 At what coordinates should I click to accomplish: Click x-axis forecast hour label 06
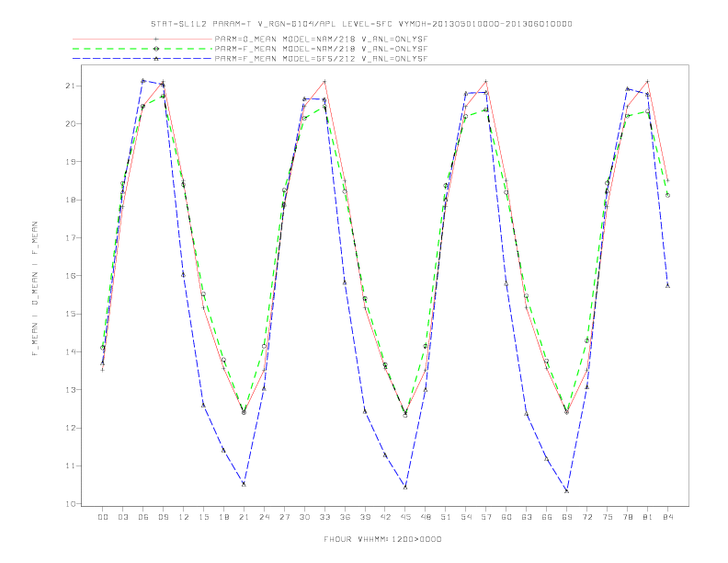click(143, 517)
